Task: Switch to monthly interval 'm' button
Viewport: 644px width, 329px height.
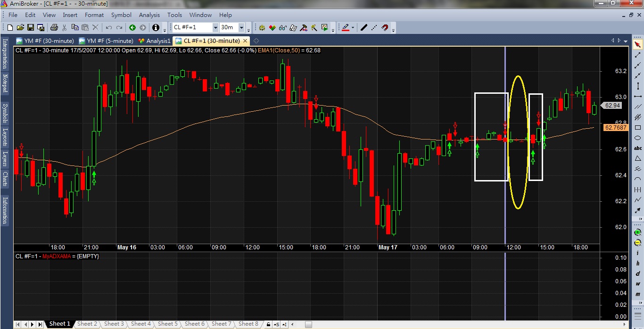Action: [x=638, y=295]
